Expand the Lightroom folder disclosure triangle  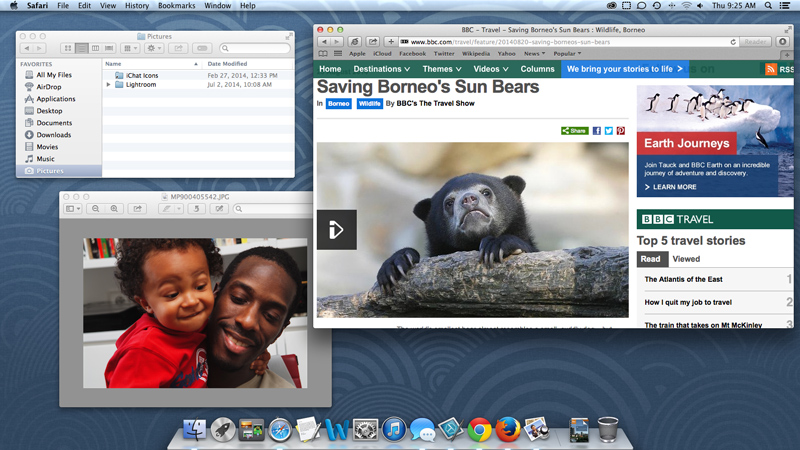[108, 85]
